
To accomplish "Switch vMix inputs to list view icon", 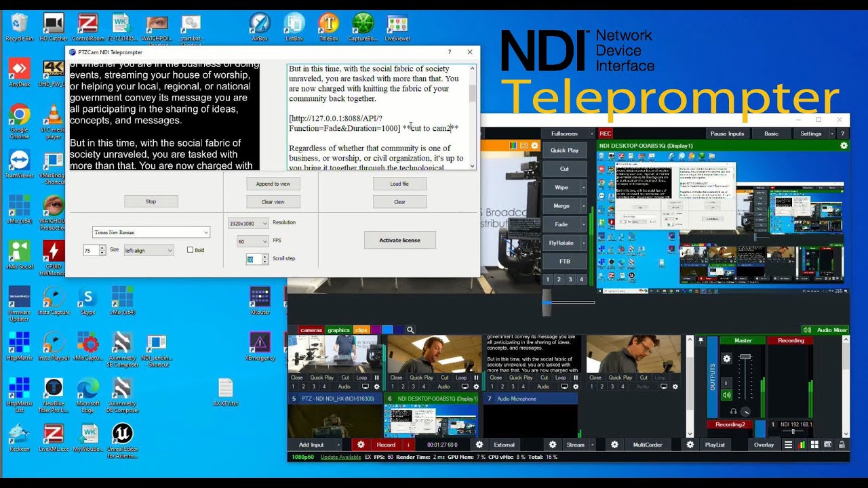I will pos(788,445).
